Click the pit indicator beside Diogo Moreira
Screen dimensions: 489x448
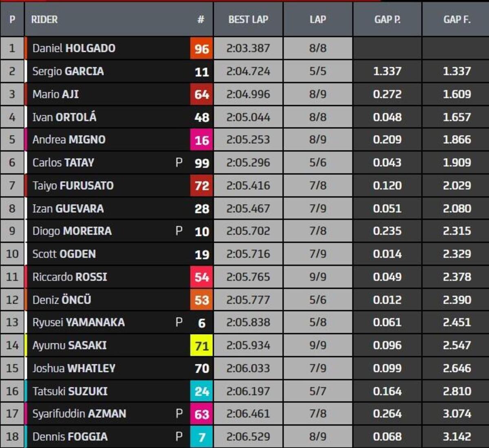pyautogui.click(x=178, y=231)
